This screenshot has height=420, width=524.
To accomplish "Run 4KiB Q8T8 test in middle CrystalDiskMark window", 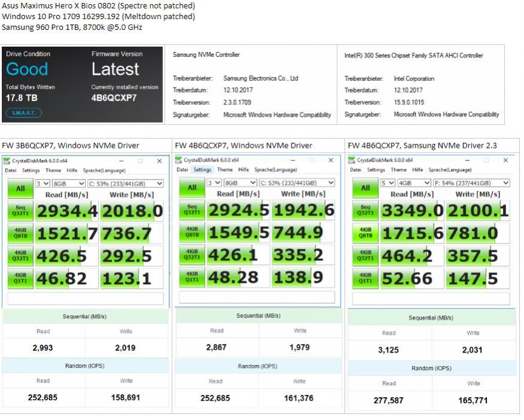I will [192, 232].
